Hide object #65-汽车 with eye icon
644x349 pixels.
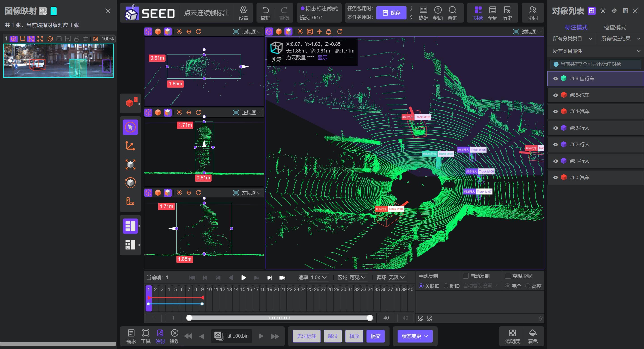(555, 95)
